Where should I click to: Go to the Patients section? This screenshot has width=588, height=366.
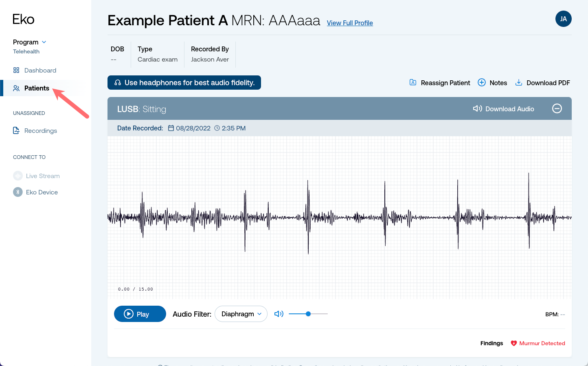pyautogui.click(x=37, y=88)
